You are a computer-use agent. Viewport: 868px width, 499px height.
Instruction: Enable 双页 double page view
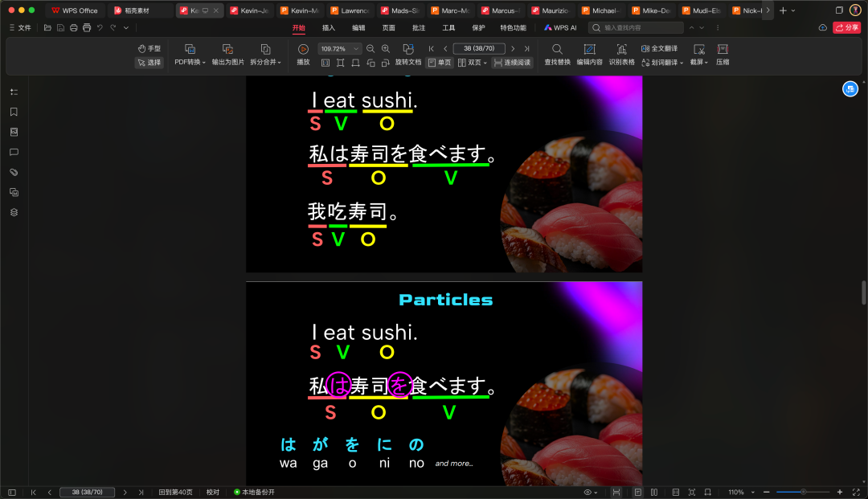(469, 63)
